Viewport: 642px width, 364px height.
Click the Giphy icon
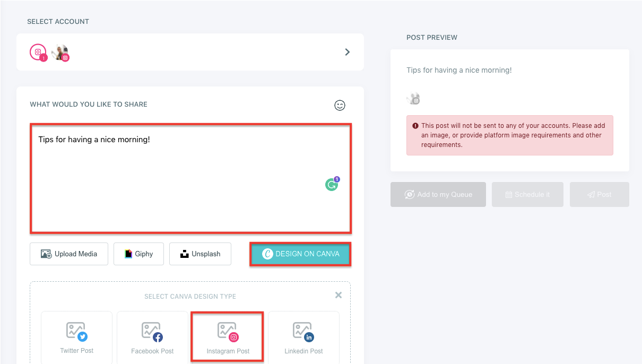click(127, 254)
